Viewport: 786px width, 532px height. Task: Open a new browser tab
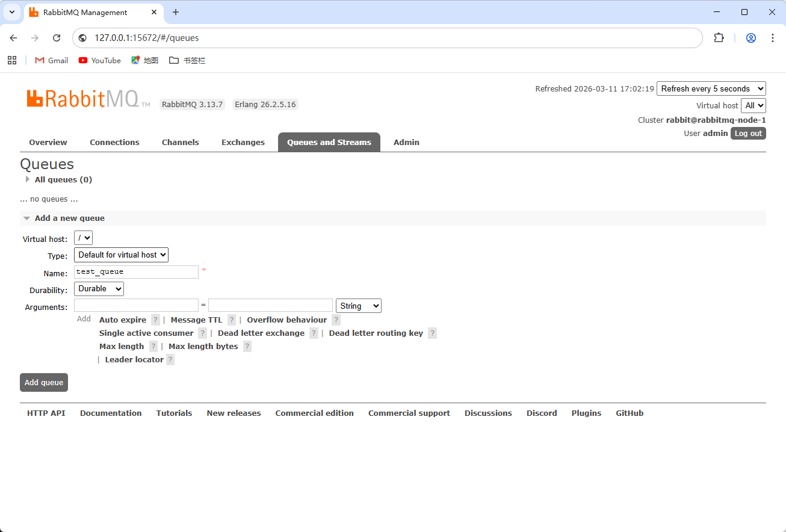pyautogui.click(x=176, y=12)
